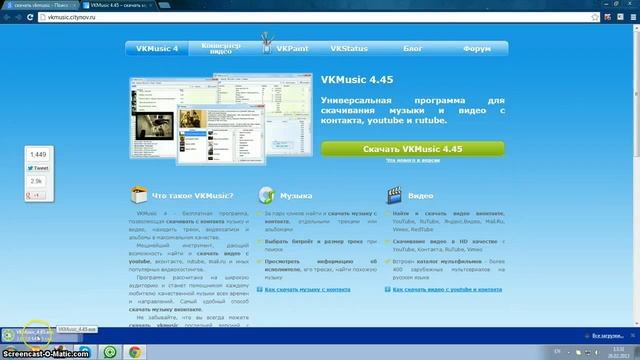Open the 'Форум' navigation tab
Viewport: 640px width, 360px height.
point(477,48)
